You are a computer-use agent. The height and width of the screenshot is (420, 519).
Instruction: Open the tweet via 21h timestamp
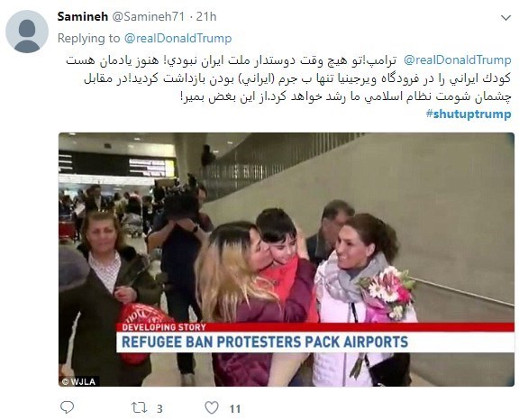(x=206, y=16)
